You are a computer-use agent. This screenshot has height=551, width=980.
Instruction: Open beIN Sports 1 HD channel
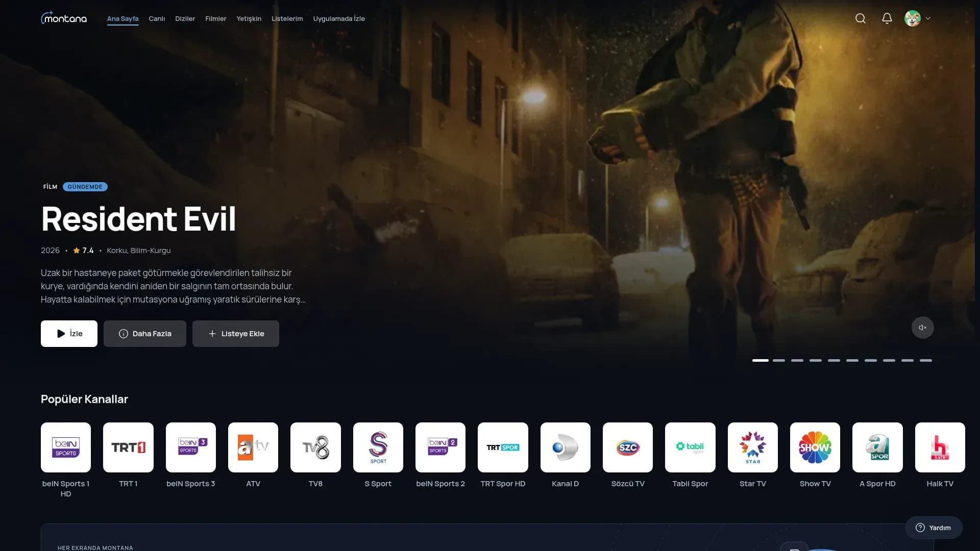[x=66, y=447]
